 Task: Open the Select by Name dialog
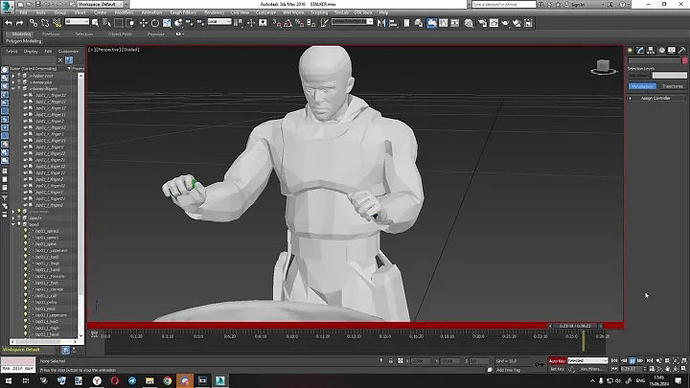[x=106, y=23]
